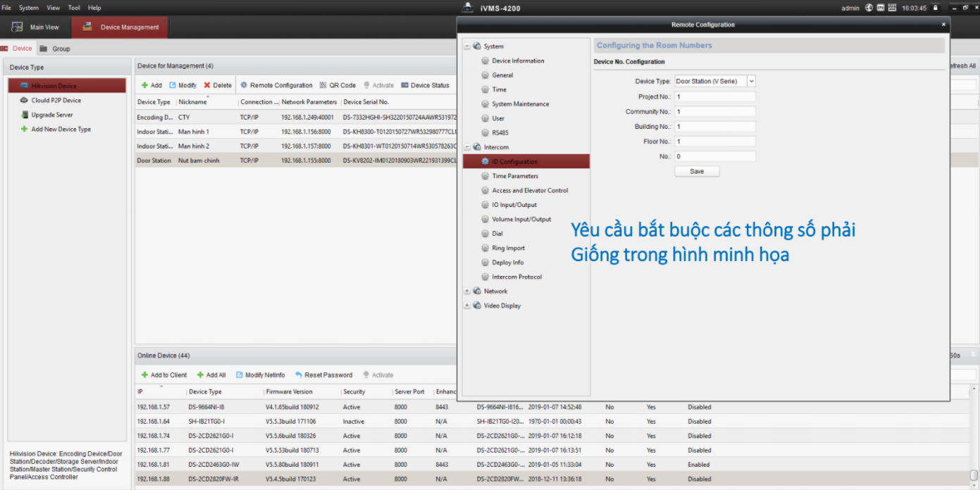Open the Tool menu

pyautogui.click(x=74, y=8)
